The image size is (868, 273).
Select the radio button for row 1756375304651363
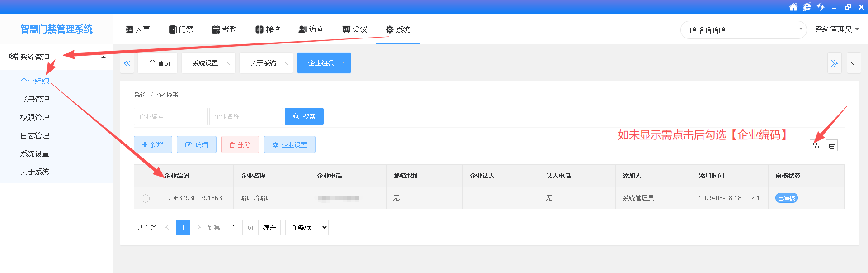point(146,198)
